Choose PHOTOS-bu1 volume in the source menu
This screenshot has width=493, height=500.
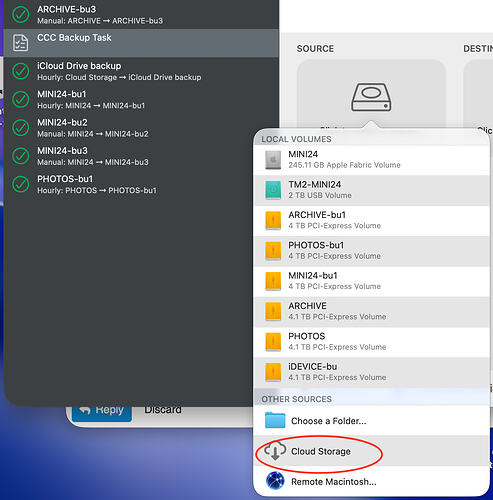coord(371,251)
